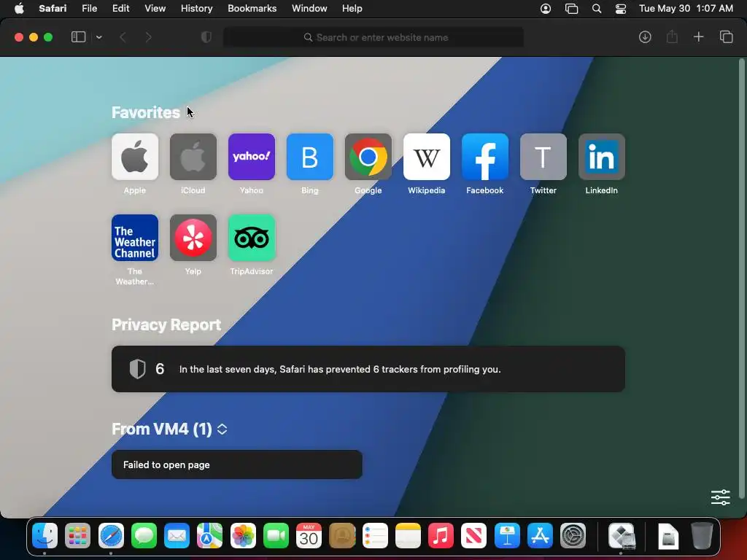Open the share toolbar button
747x560 pixels.
click(672, 36)
